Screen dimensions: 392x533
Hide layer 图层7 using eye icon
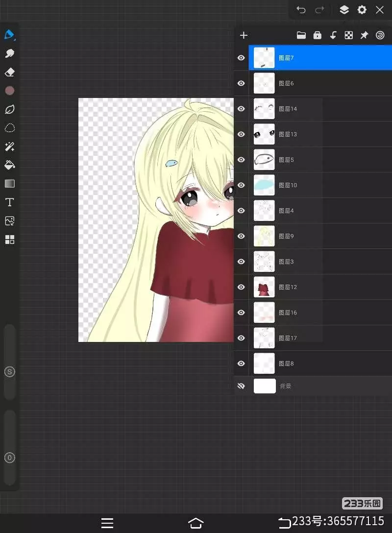[x=241, y=58]
